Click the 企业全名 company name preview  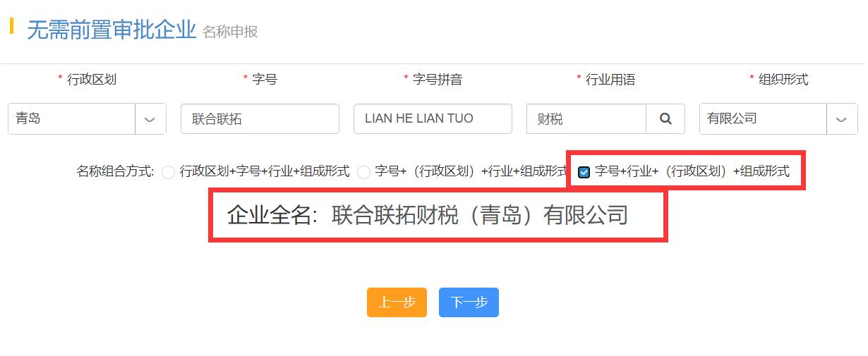(x=428, y=215)
